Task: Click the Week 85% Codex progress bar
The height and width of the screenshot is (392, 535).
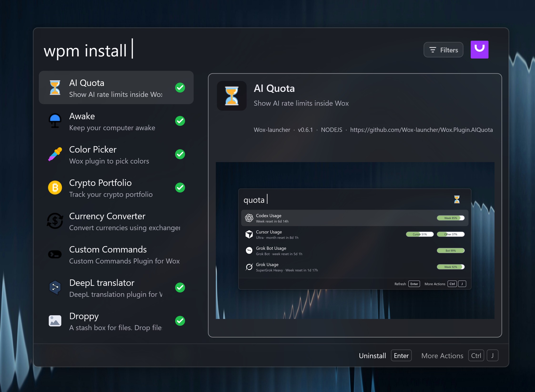Action: tap(450, 218)
